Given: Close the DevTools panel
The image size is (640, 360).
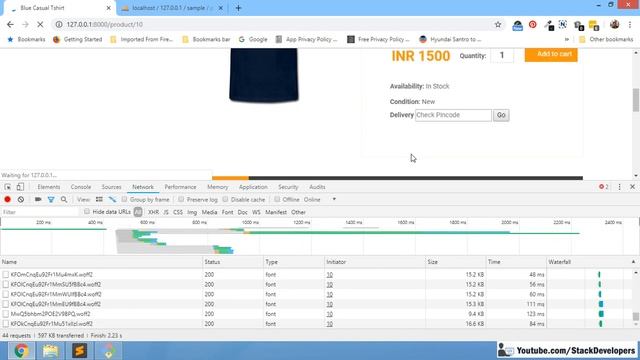Looking at the screenshot, I should 632,187.
